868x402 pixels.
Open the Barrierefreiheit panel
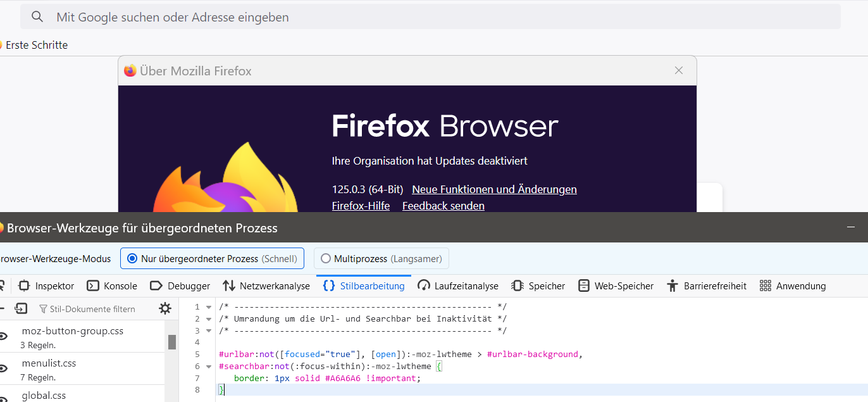(707, 286)
